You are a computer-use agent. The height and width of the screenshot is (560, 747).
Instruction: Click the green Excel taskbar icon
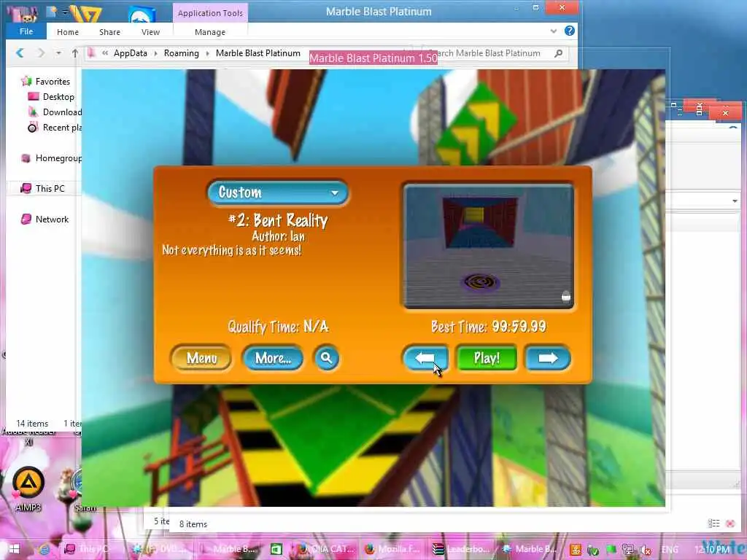pyautogui.click(x=276, y=550)
